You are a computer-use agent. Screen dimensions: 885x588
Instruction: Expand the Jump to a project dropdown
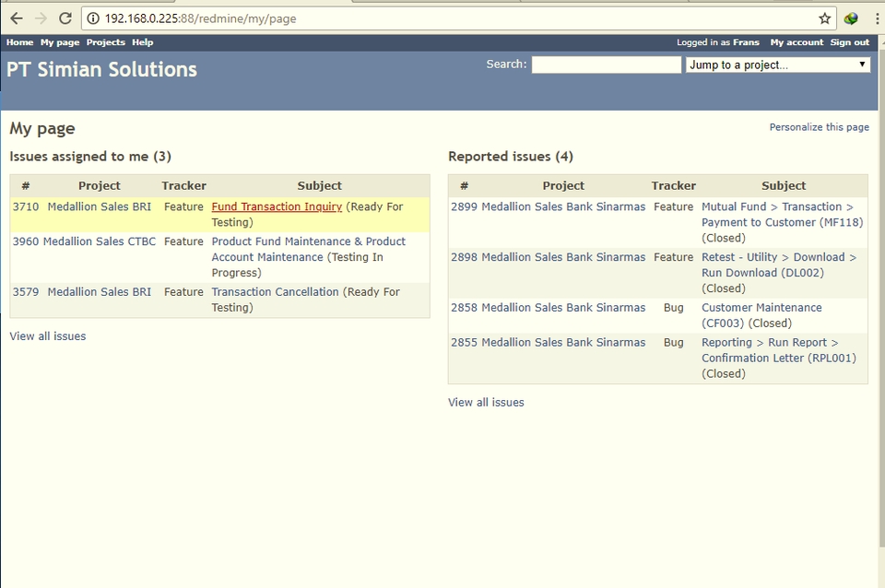(778, 65)
